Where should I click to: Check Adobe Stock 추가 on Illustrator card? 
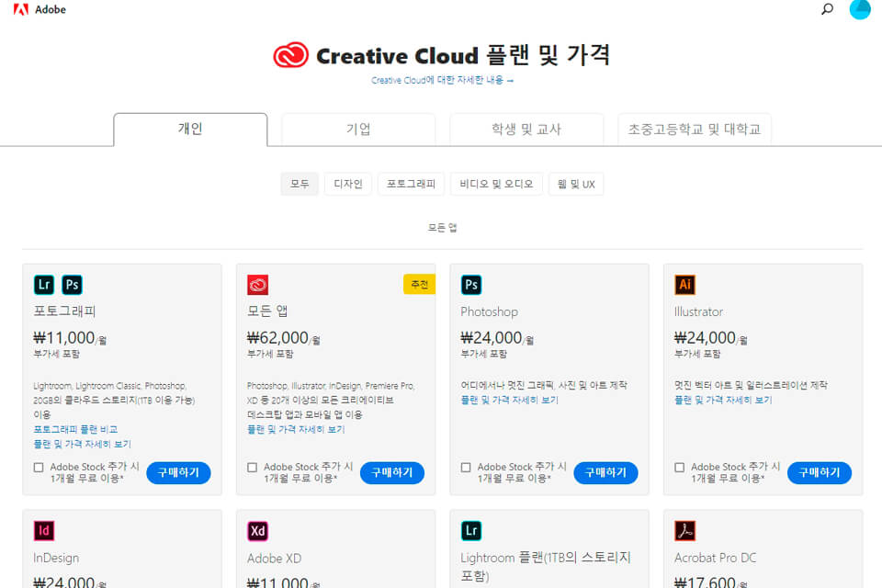679,469
